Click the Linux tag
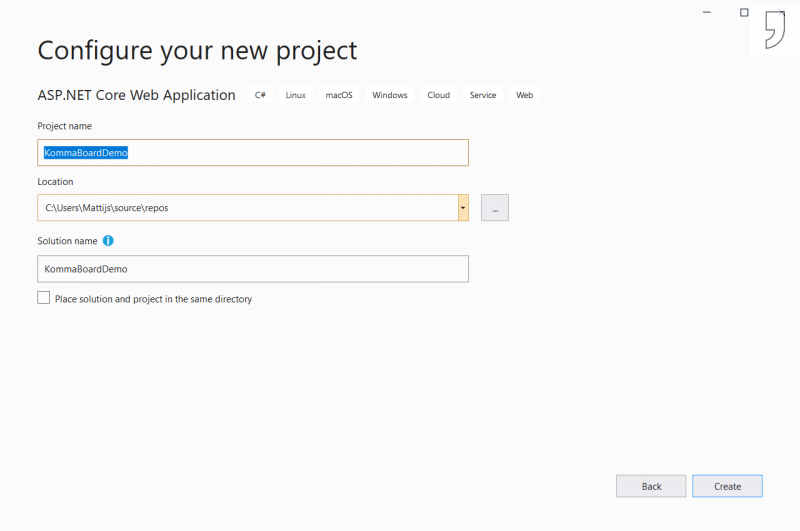 click(x=295, y=95)
